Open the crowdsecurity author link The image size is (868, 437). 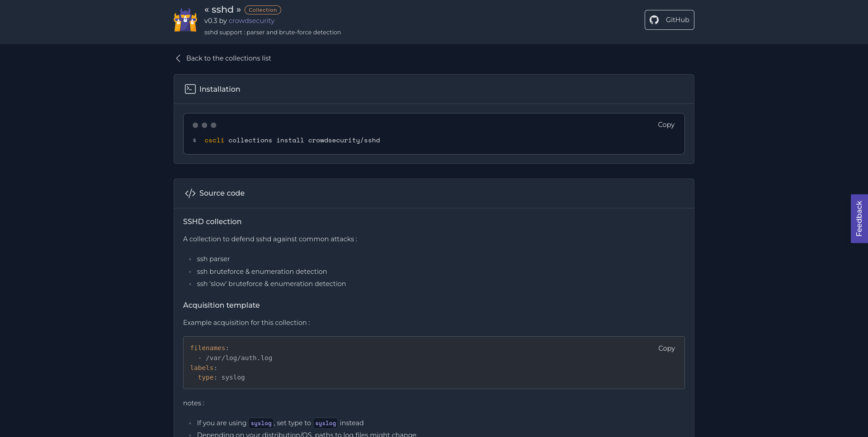coord(251,21)
